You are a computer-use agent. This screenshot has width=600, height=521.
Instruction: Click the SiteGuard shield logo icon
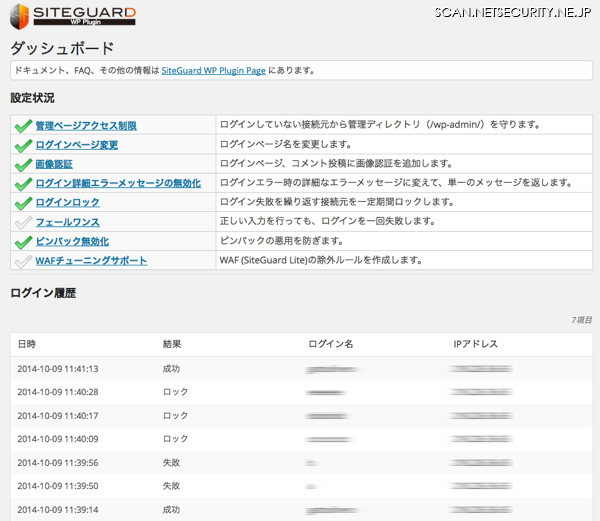click(x=21, y=17)
